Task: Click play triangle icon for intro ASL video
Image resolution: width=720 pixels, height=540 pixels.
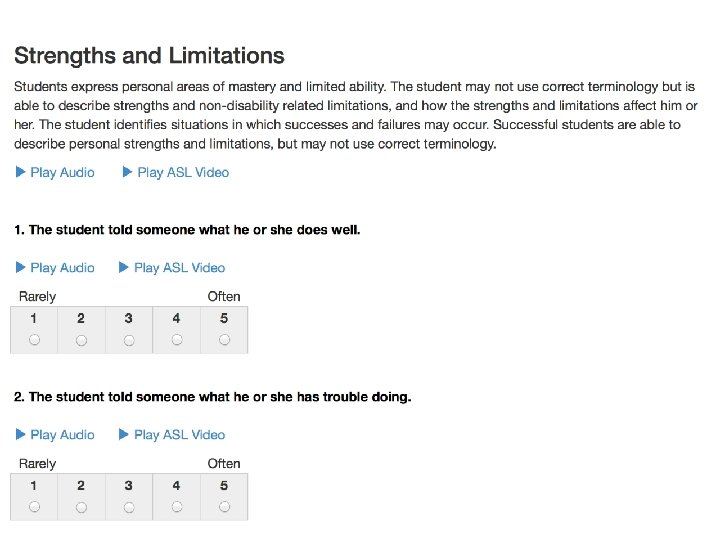Action: 127,172
